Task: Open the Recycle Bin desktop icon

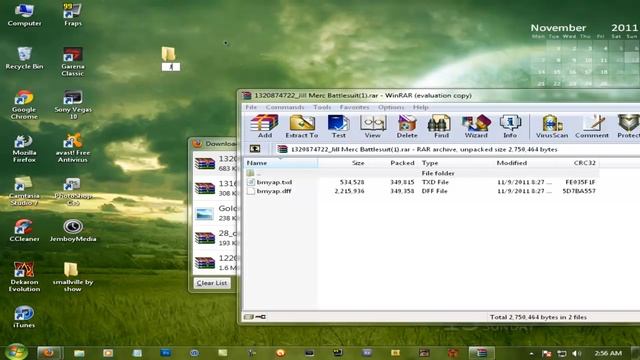Action: pyautogui.click(x=24, y=58)
